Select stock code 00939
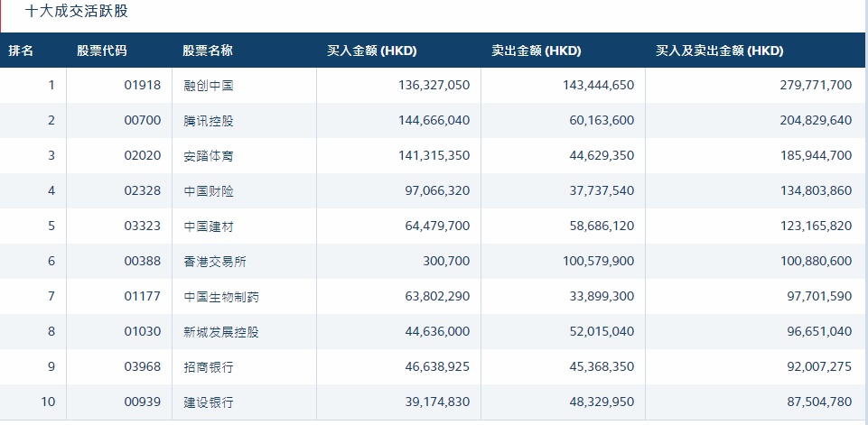Image resolution: width=868 pixels, height=425 pixels. pyautogui.click(x=143, y=402)
